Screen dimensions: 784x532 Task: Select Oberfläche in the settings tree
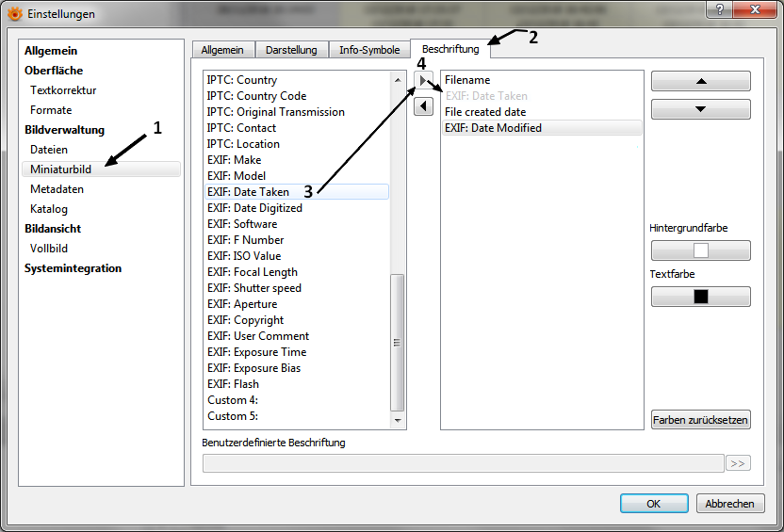pyautogui.click(x=54, y=71)
